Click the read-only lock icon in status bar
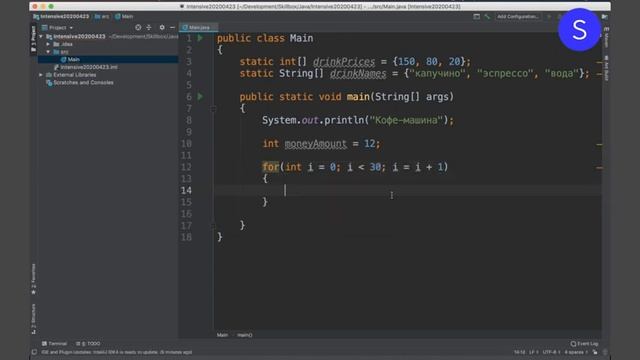This screenshot has height=360, width=640. 595,352
